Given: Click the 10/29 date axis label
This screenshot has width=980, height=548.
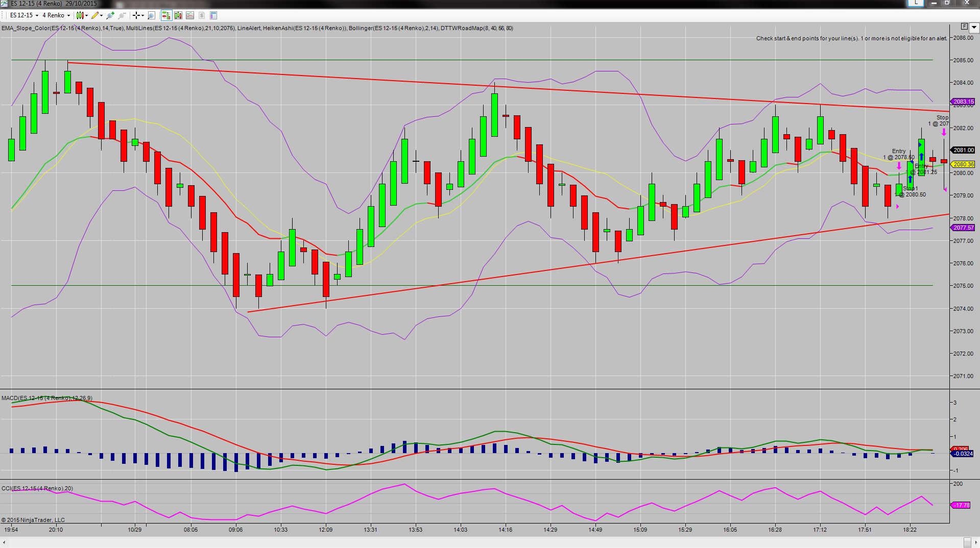Looking at the screenshot, I should coord(135,530).
